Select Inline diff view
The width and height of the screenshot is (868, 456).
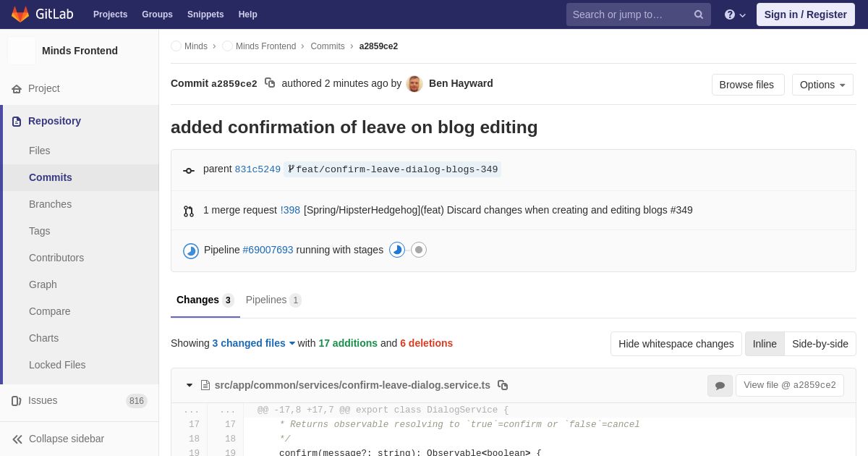pyautogui.click(x=765, y=344)
